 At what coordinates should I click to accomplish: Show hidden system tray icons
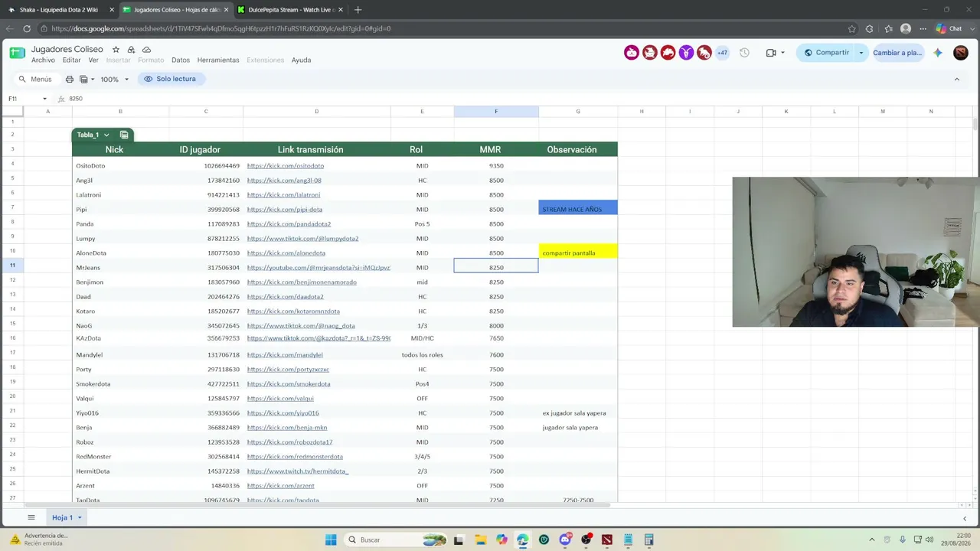[871, 540]
